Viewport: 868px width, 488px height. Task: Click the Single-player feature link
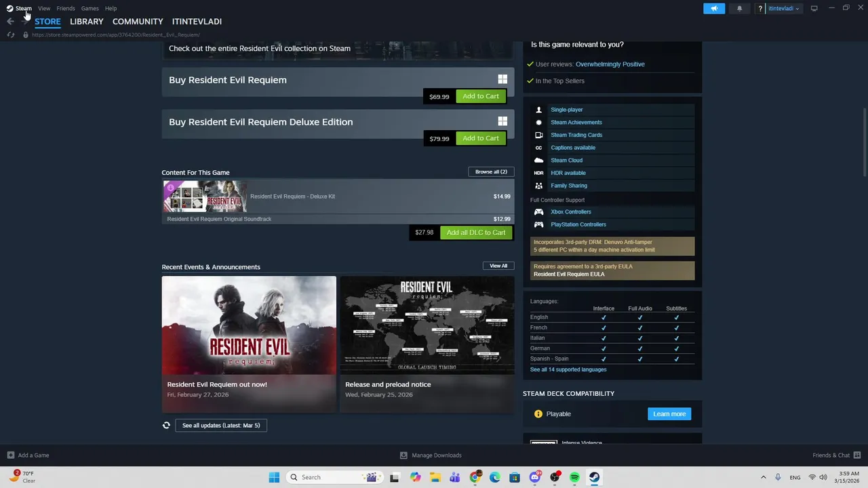(567, 110)
